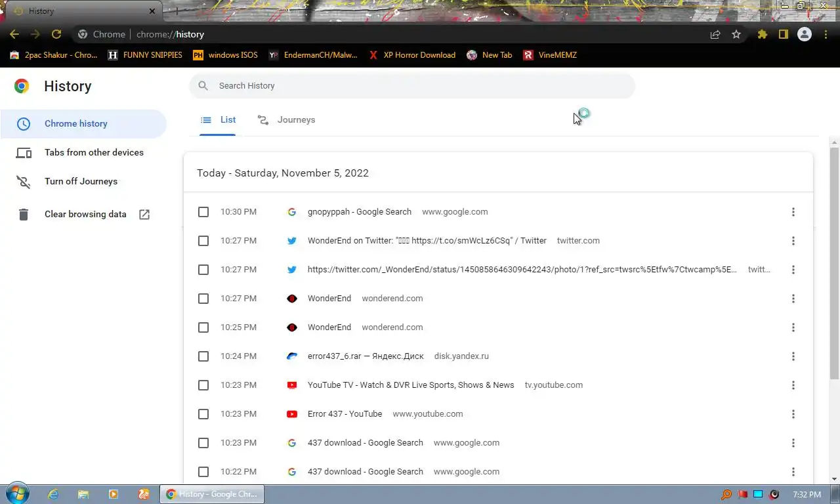This screenshot has width=840, height=504.
Task: Click the Google favicon beside gnopyppah entry
Action: (292, 212)
